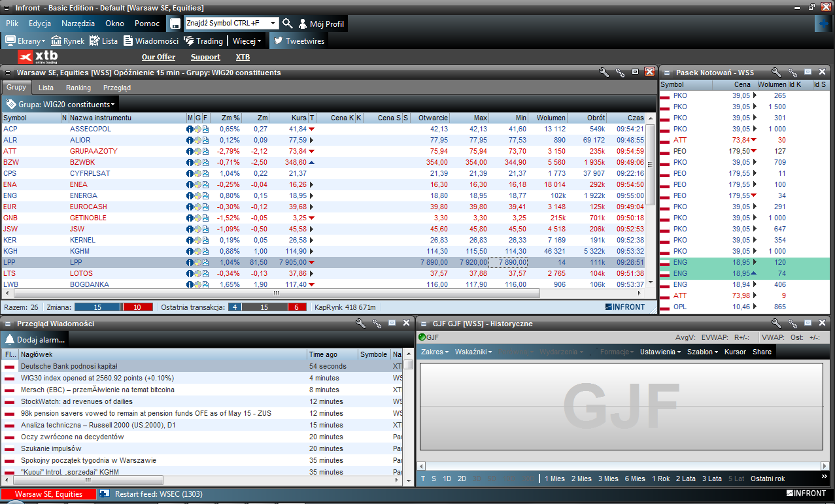This screenshot has height=504, width=835.
Task: Switch to the Ranking tab
Action: pos(78,87)
